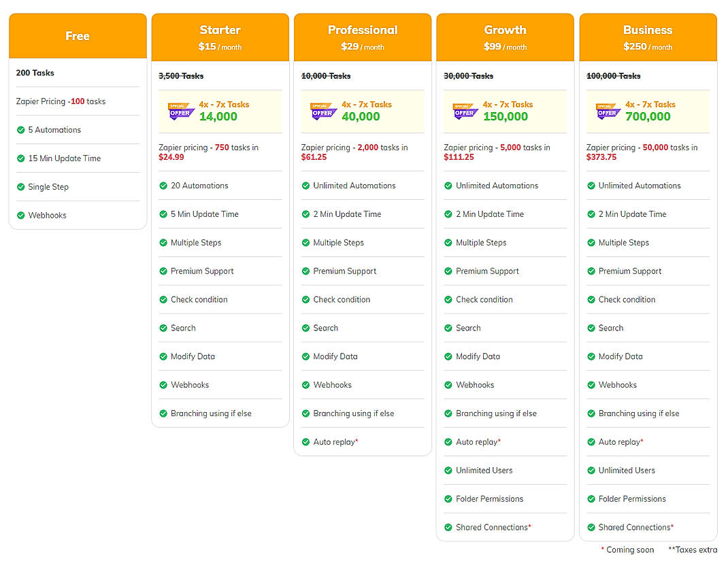Click the 700,000 tasks offer amount

(649, 117)
